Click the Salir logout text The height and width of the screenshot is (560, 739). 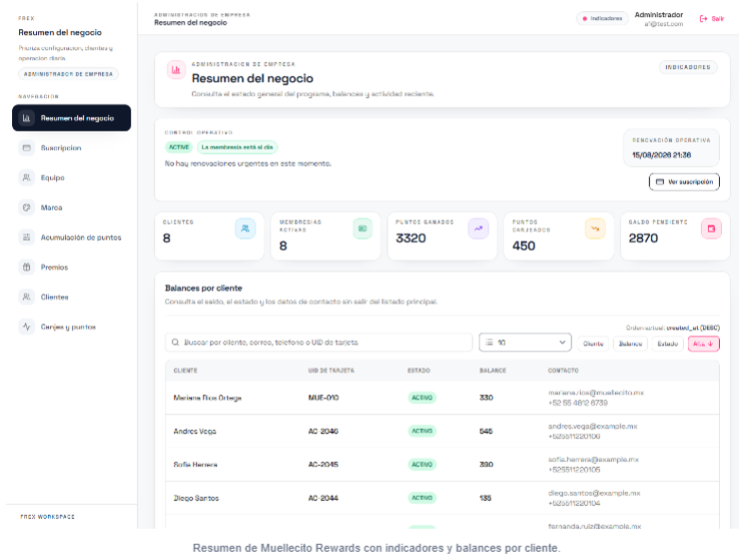click(717, 19)
